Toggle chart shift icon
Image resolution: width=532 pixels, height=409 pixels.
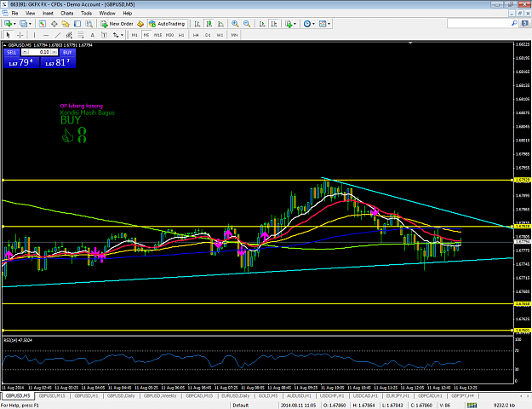tap(274, 24)
